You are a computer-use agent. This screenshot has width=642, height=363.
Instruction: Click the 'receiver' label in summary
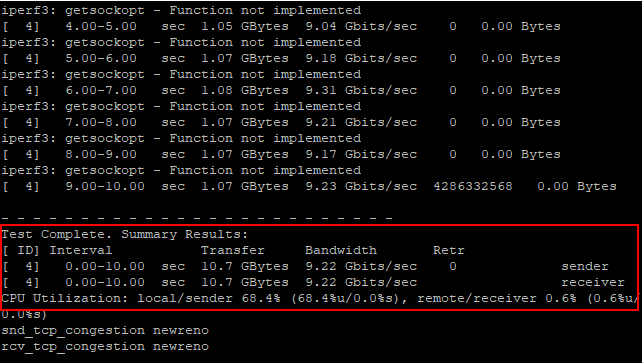coord(593,282)
